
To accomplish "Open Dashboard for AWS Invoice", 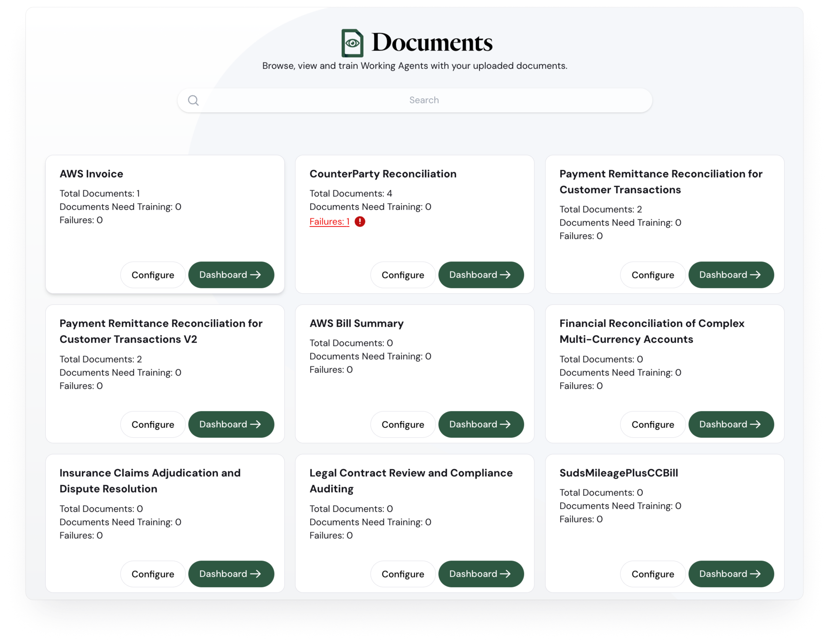I will click(x=231, y=275).
